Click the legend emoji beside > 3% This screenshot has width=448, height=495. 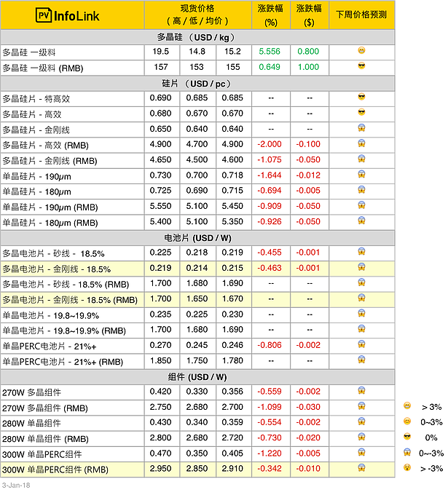(407, 406)
